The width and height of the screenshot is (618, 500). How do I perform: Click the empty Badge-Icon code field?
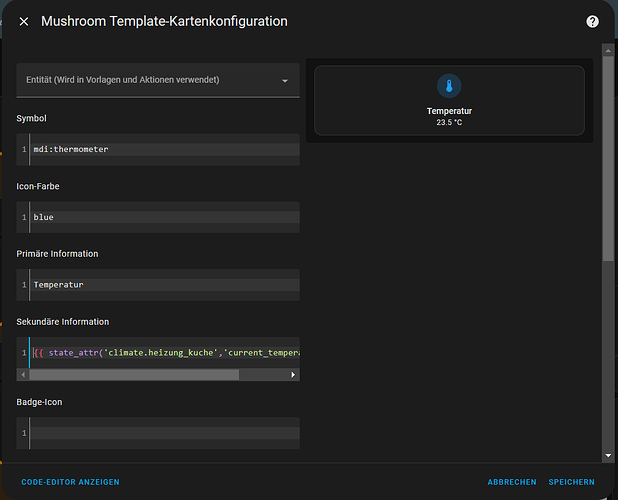point(158,433)
